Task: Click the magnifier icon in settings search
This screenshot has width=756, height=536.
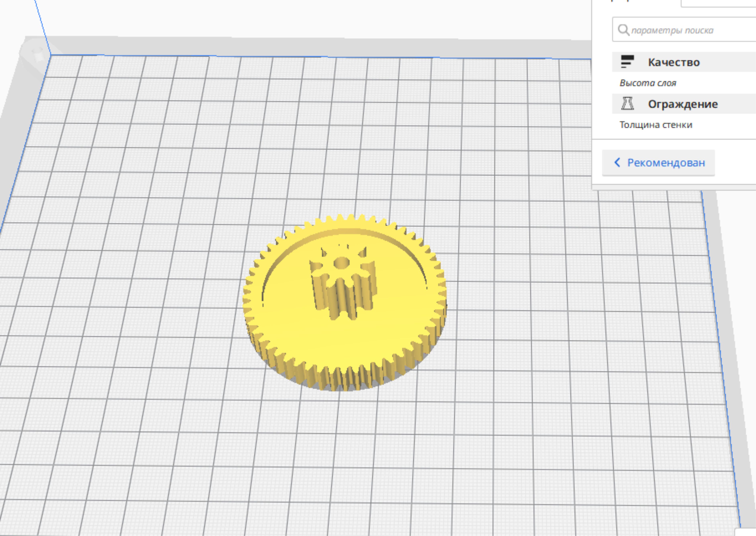Action: tap(623, 30)
